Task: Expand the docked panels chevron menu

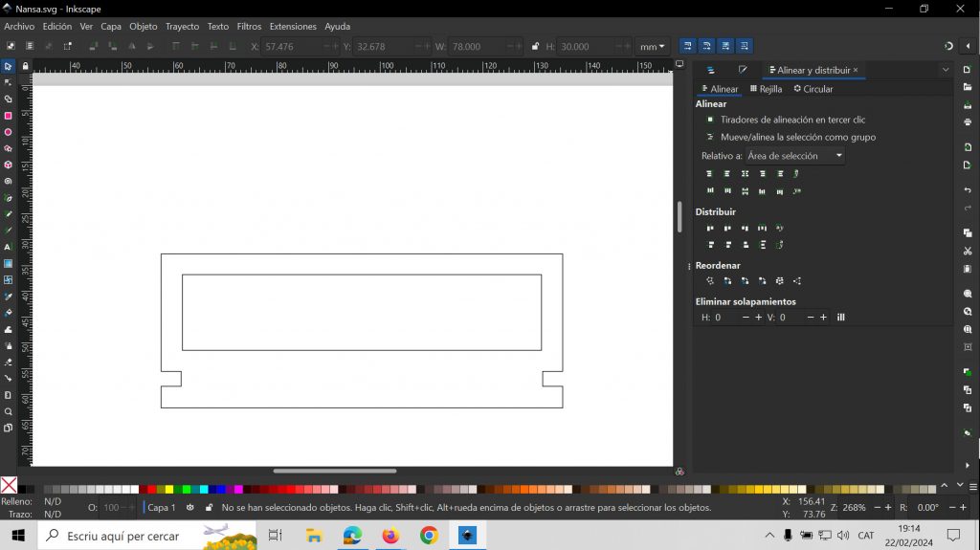Action: (x=945, y=70)
